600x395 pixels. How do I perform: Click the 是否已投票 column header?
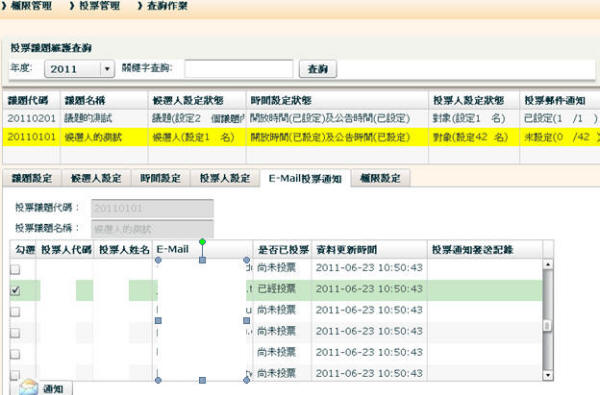click(x=282, y=250)
